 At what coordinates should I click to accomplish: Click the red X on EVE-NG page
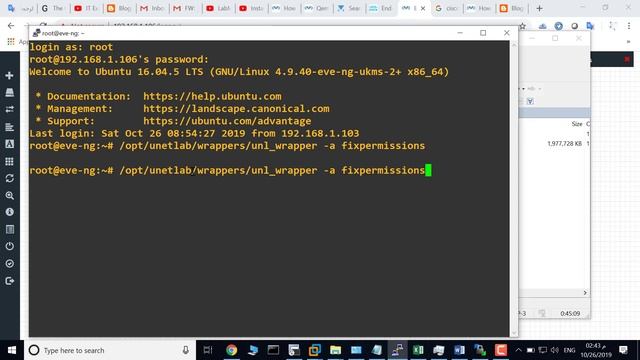click(x=627, y=59)
